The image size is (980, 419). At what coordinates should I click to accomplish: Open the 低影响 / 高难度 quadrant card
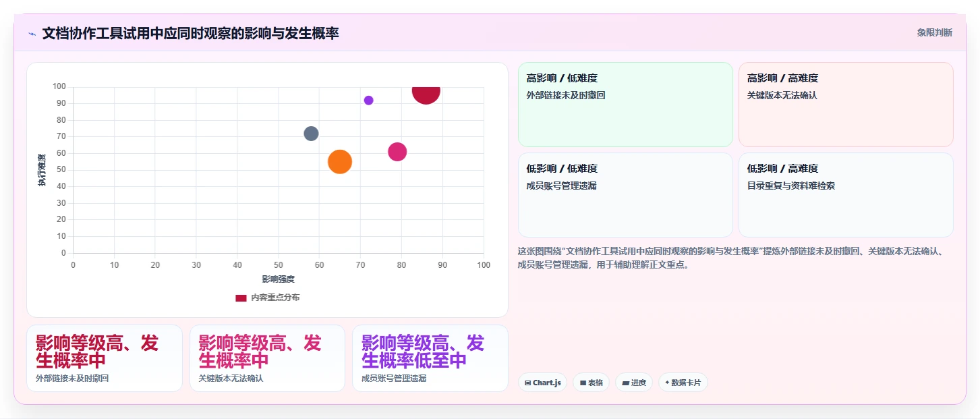click(846, 195)
